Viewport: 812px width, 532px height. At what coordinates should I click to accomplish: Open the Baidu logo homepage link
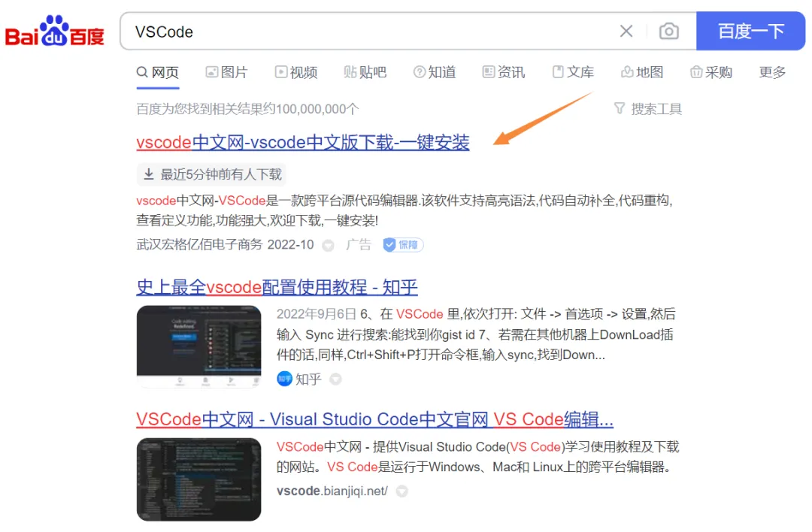pyautogui.click(x=54, y=32)
